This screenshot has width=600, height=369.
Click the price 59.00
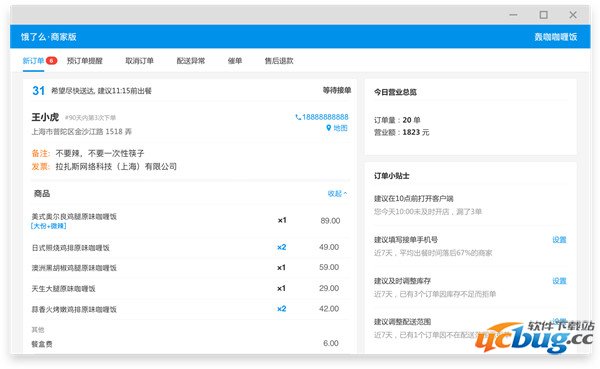click(329, 267)
